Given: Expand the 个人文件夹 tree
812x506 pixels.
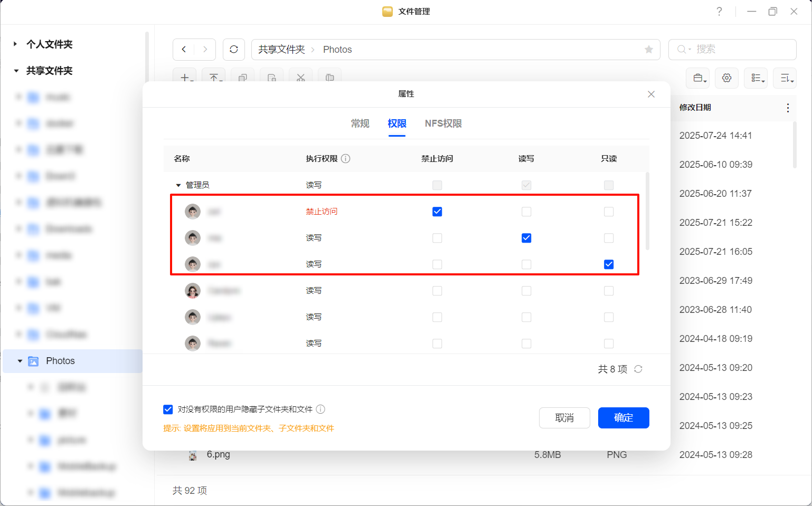Looking at the screenshot, I should [15, 44].
